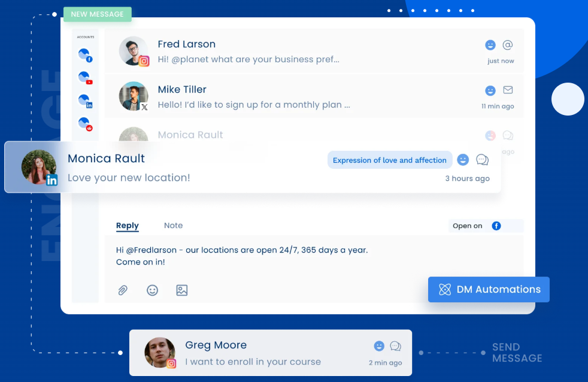Click the Fred Larson name

pyautogui.click(x=186, y=44)
